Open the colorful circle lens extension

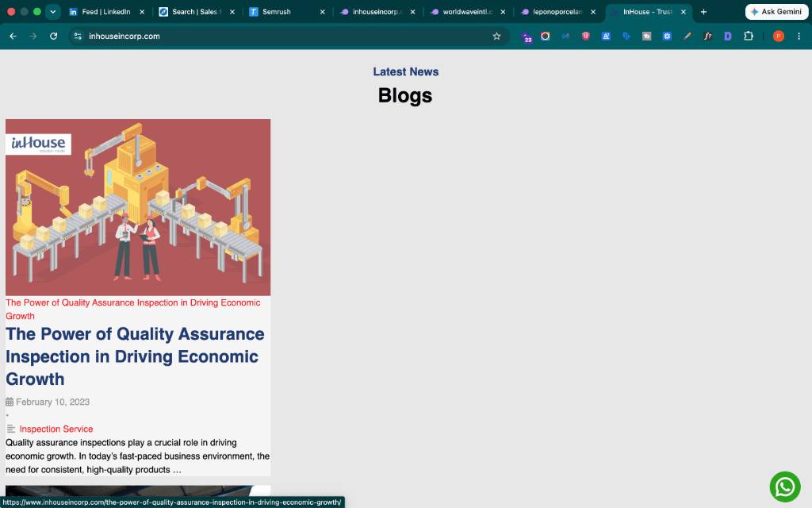[x=546, y=37]
